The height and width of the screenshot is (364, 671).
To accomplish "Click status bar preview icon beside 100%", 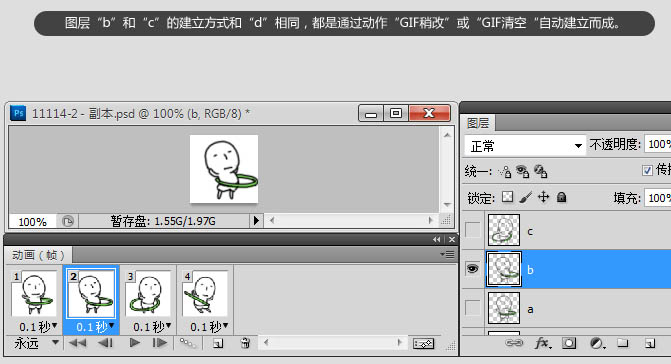I will tap(68, 221).
